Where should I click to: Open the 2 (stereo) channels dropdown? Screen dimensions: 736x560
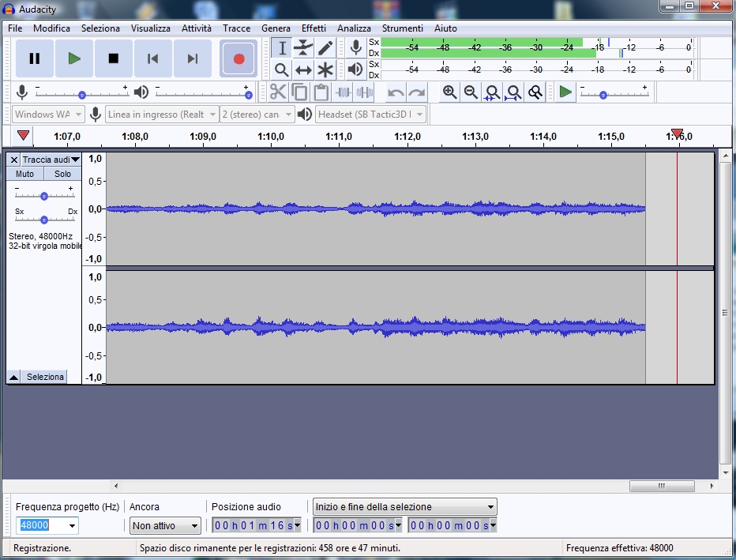tap(257, 114)
